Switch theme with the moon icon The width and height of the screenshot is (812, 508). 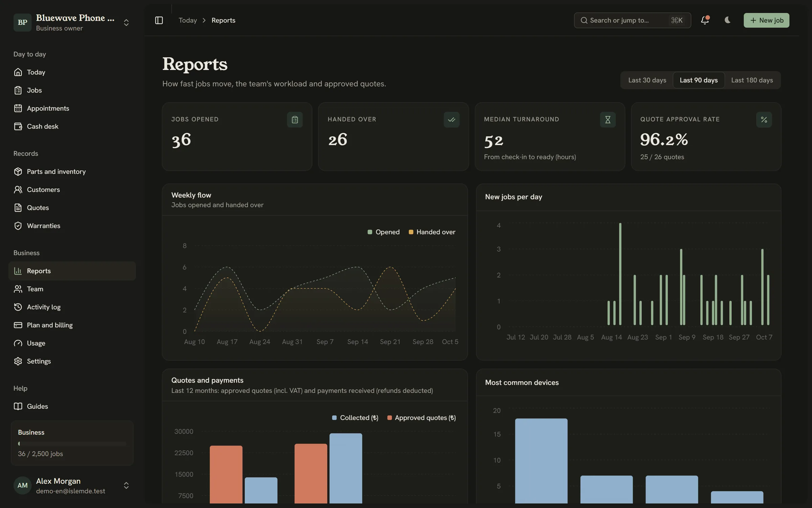(x=727, y=20)
